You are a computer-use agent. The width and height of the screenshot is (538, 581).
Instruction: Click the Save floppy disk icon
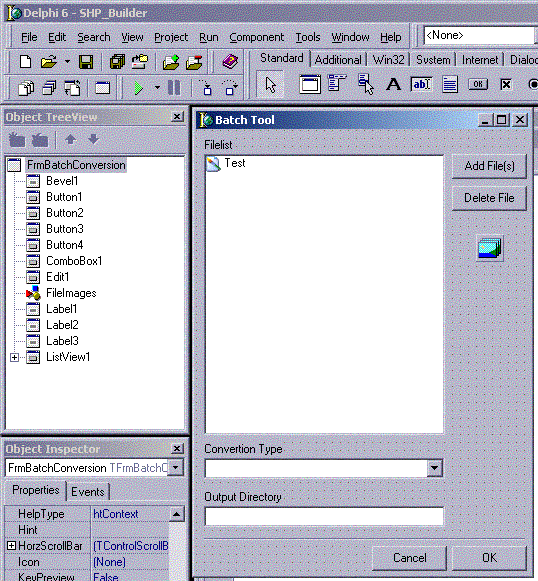tap(86, 62)
